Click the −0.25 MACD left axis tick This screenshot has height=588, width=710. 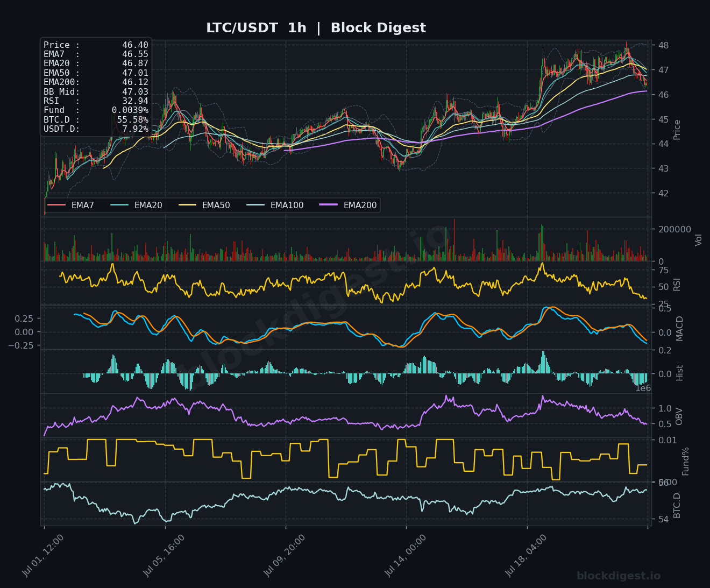coord(21,345)
